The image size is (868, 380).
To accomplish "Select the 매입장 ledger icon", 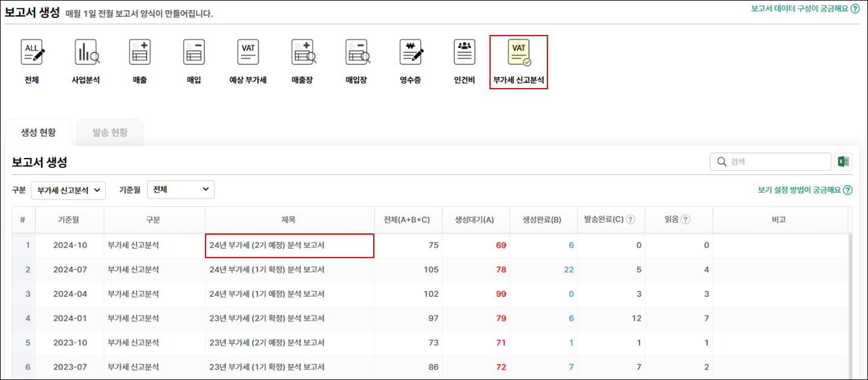I will (x=357, y=53).
